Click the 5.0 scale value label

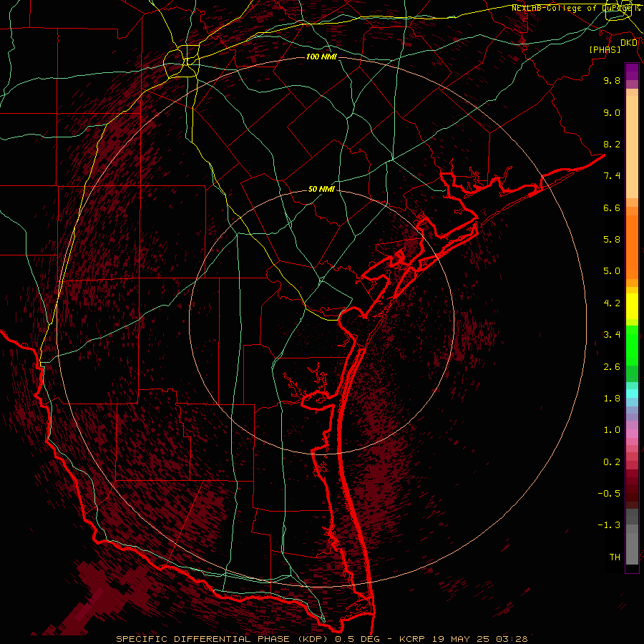coord(612,271)
